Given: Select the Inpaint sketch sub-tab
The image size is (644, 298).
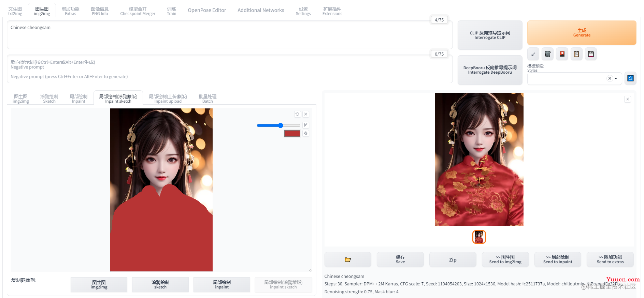Looking at the screenshot, I should (118, 99).
